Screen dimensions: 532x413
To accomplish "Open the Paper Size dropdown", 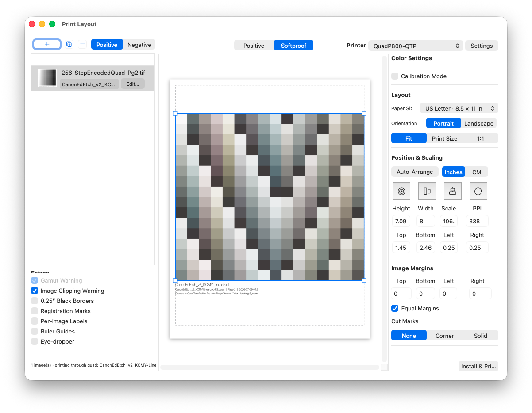I will click(459, 108).
